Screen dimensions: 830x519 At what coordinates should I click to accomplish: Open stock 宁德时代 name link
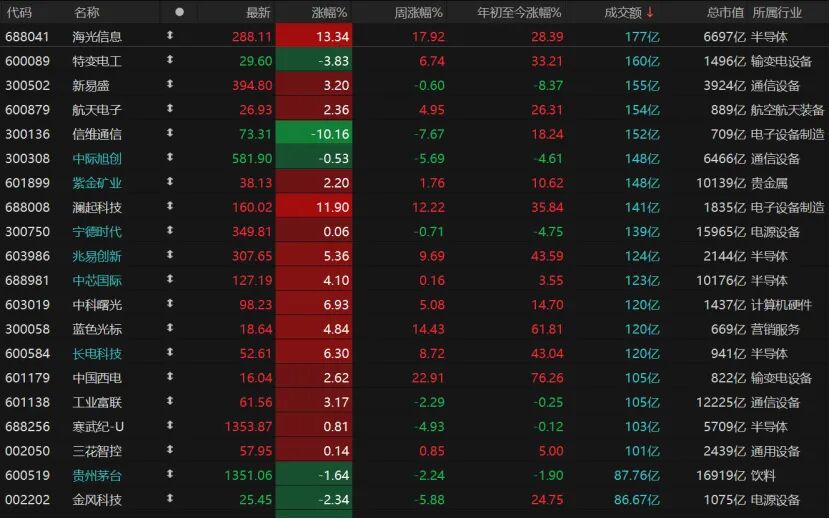pos(97,231)
